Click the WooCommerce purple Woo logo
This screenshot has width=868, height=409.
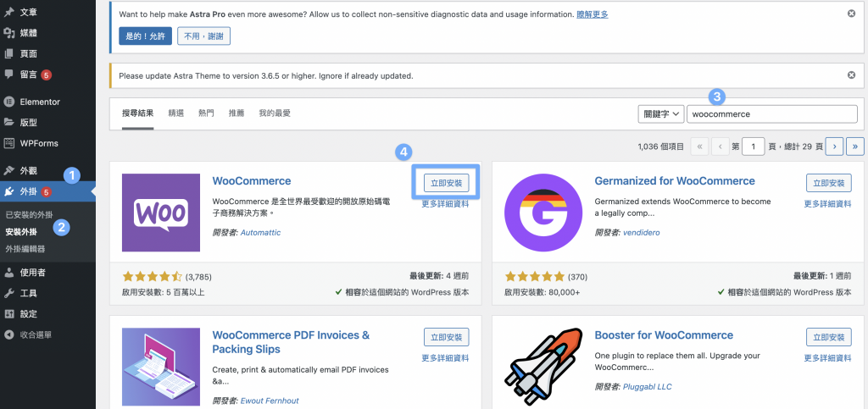point(161,213)
